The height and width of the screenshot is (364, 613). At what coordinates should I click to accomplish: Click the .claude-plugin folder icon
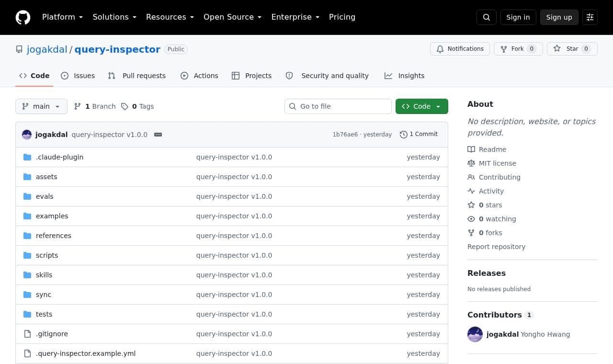(x=27, y=157)
